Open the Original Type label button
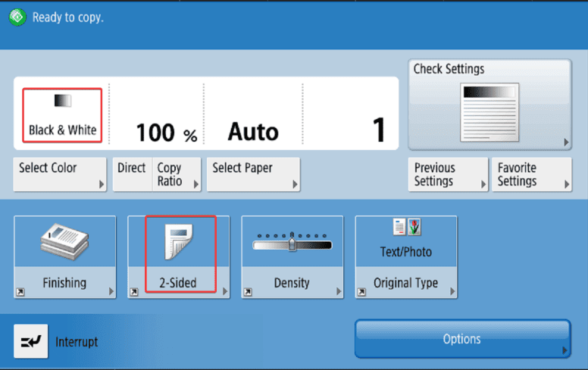The image size is (588, 370). coord(406,283)
